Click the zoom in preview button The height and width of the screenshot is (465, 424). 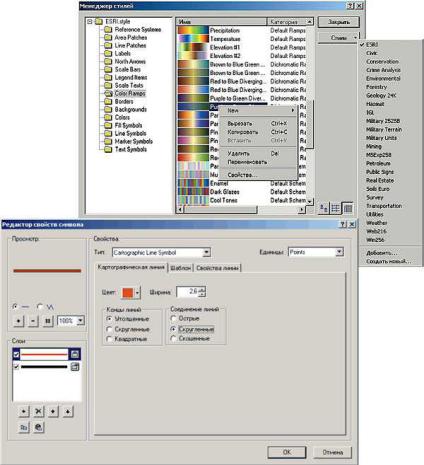(x=18, y=321)
